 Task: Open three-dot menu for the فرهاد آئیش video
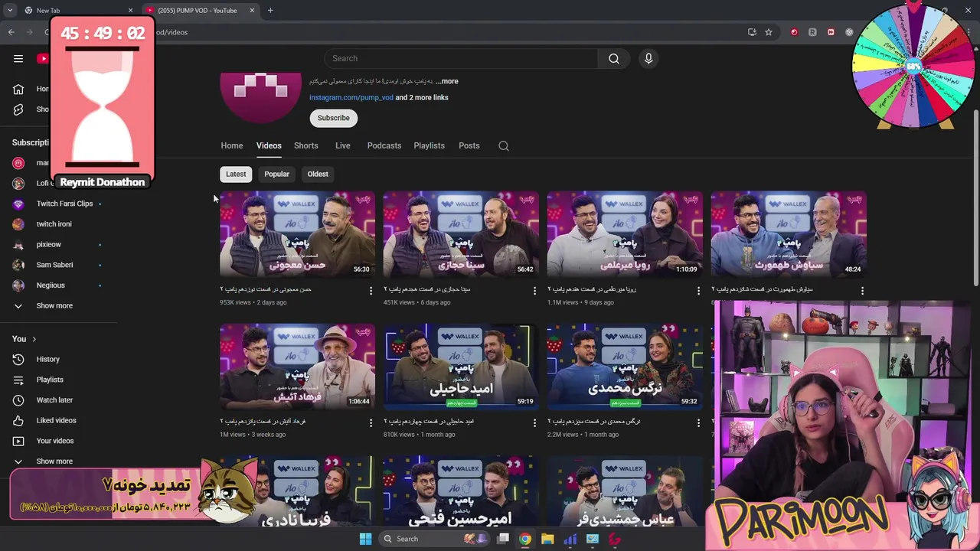pos(371,422)
